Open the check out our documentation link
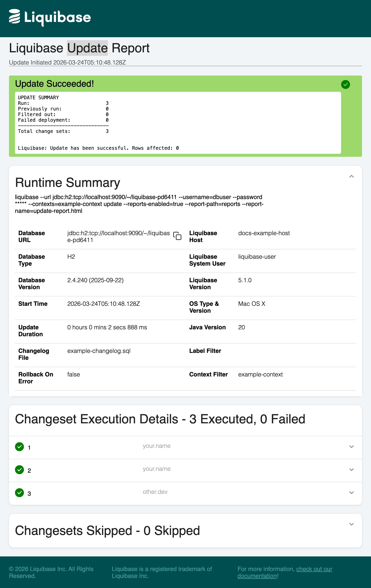This screenshot has width=371, height=588. pyautogui.click(x=285, y=572)
